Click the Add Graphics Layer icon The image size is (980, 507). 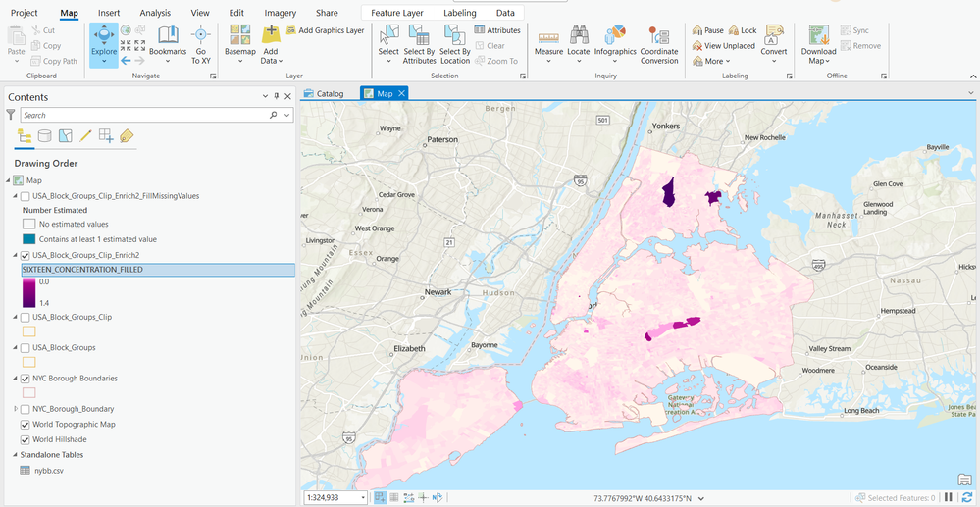point(291,30)
